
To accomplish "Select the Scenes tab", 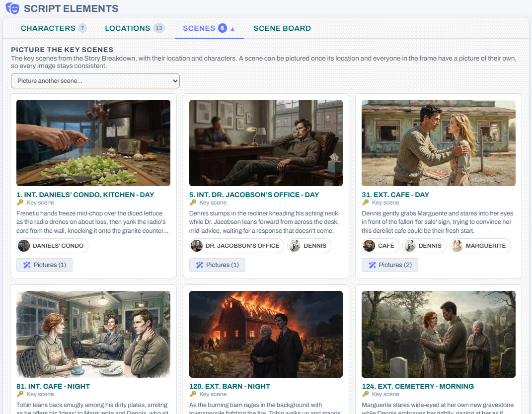I will (x=209, y=28).
